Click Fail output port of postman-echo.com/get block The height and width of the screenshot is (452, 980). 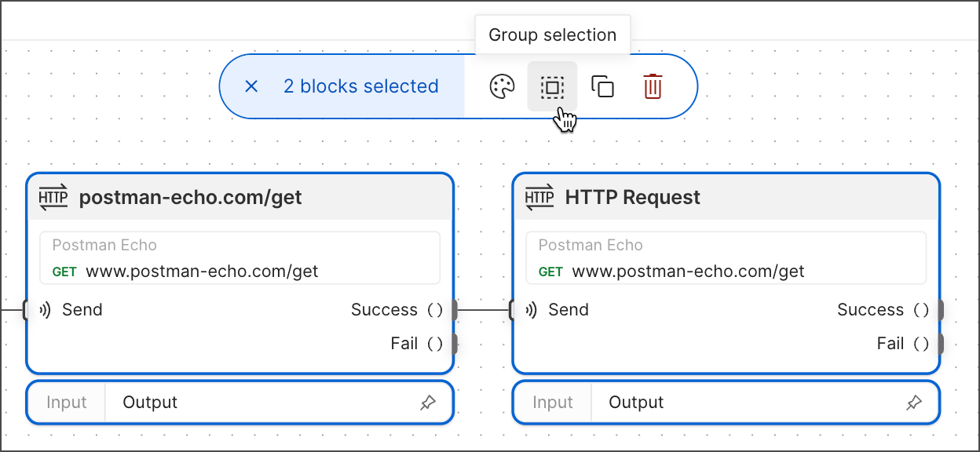click(454, 344)
